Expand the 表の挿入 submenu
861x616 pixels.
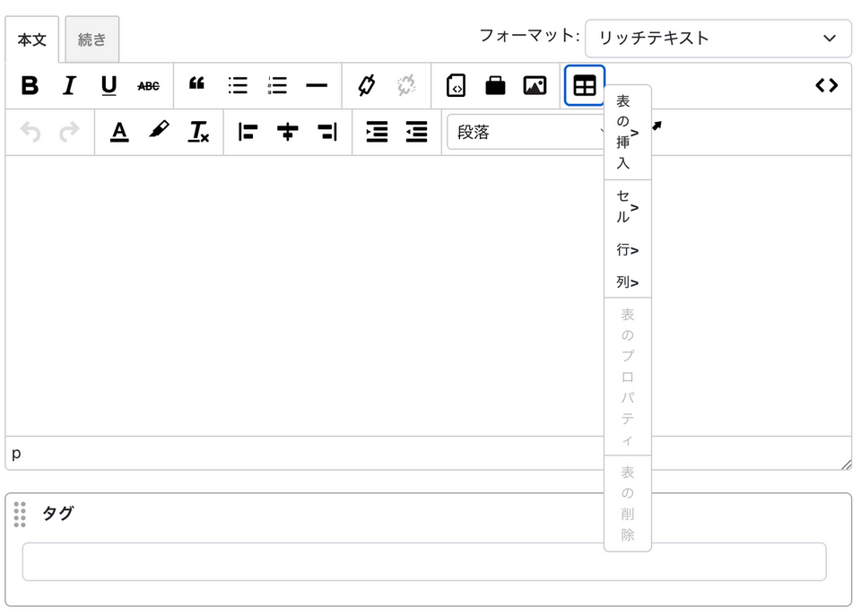pyautogui.click(x=628, y=133)
